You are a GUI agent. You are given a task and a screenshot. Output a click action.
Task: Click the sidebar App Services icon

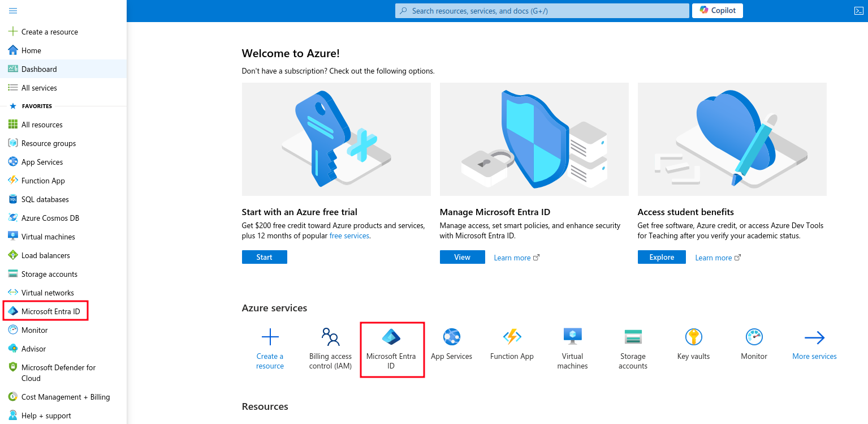tap(13, 162)
